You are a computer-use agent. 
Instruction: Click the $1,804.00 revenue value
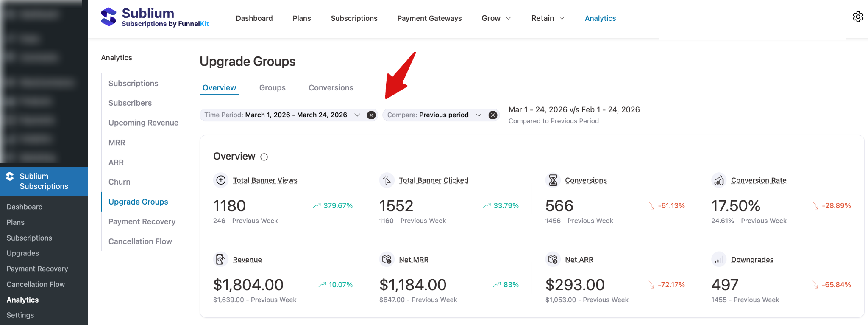(248, 285)
